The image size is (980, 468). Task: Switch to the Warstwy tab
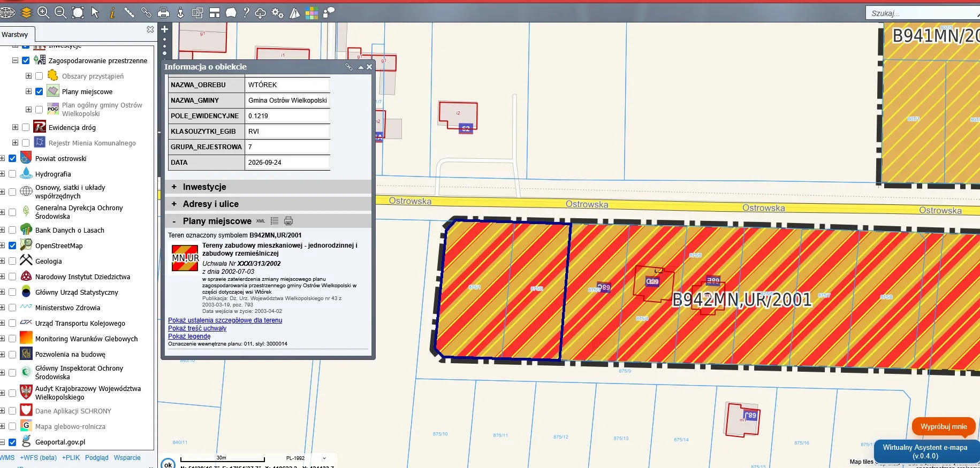[15, 34]
